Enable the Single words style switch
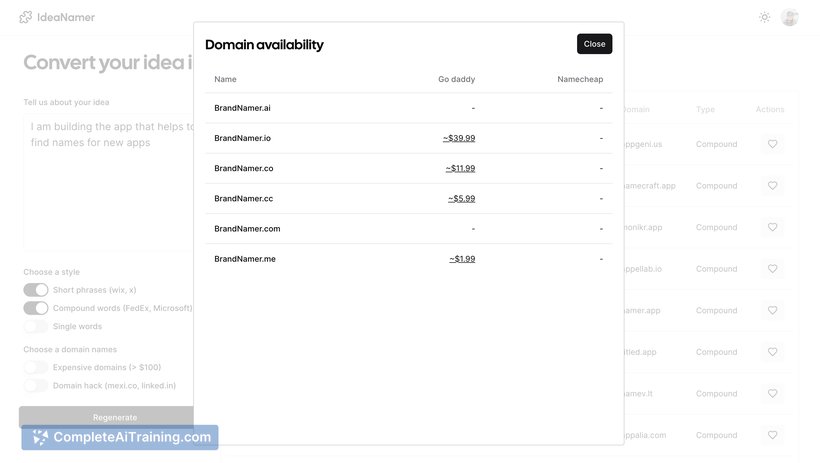The image size is (820, 463). 36,326
